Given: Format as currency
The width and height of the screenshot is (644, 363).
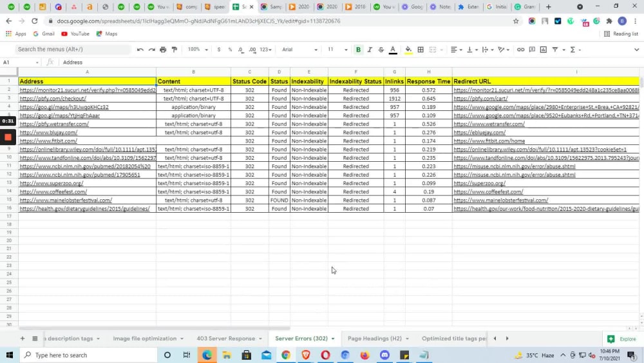Looking at the screenshot, I should pyautogui.click(x=219, y=50).
